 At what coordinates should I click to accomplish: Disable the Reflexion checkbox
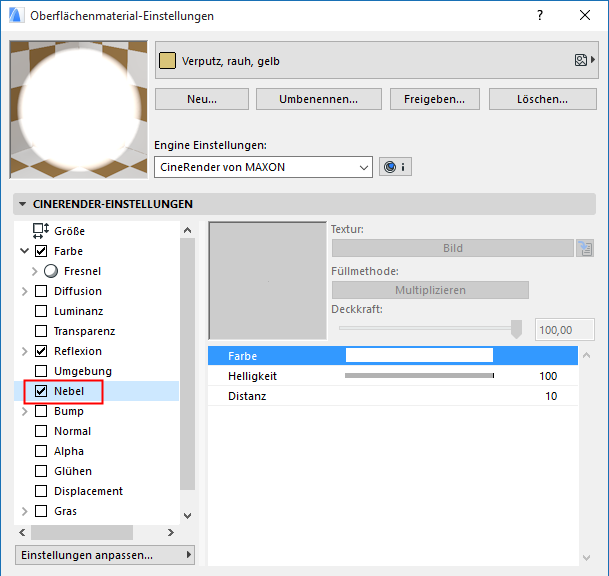[41, 351]
